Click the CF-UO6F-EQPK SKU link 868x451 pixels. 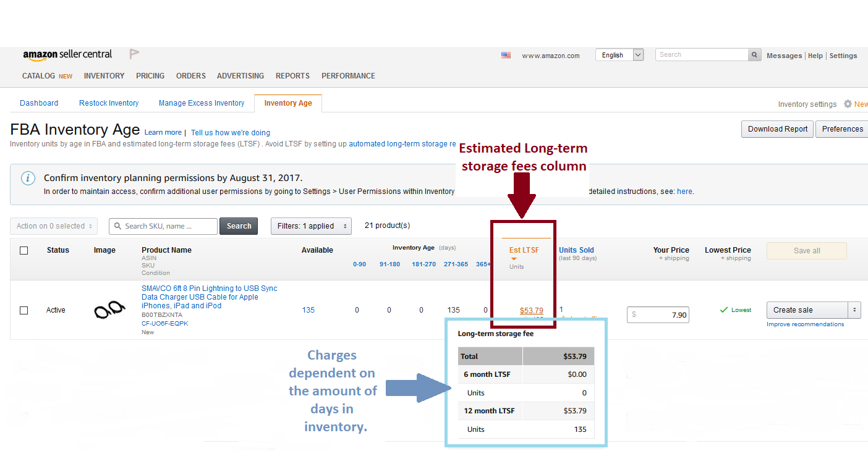coord(165,324)
